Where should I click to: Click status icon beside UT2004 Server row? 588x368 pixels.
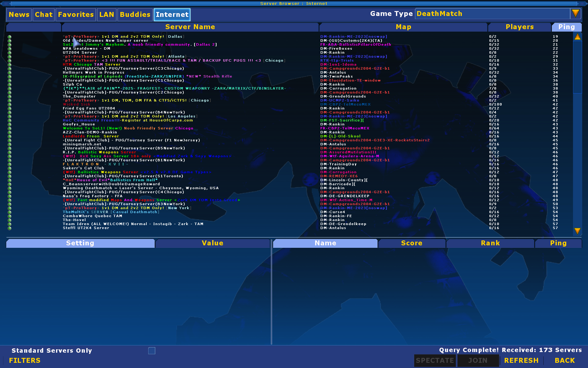tap(9, 53)
